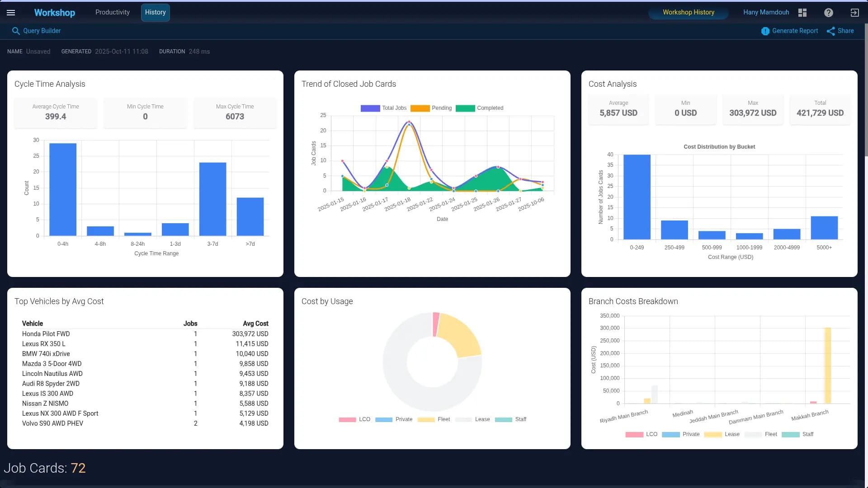Open the hamburger navigation menu
The image size is (868, 488).
click(11, 13)
